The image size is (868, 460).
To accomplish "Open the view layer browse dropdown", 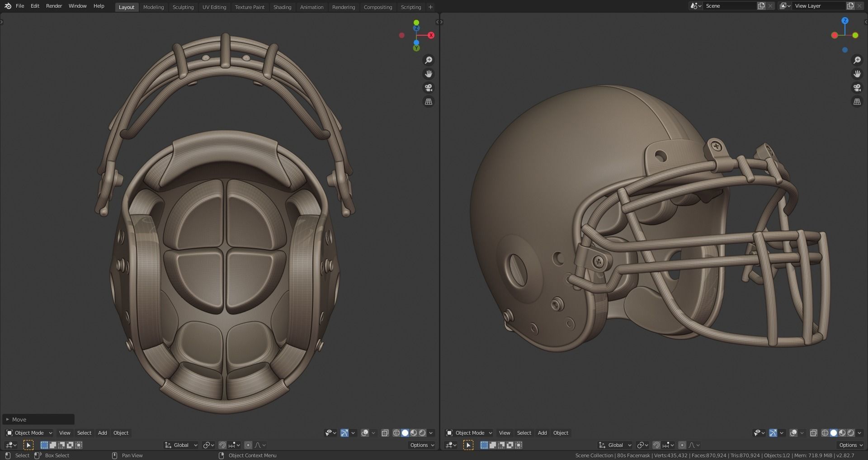I will [x=785, y=6].
